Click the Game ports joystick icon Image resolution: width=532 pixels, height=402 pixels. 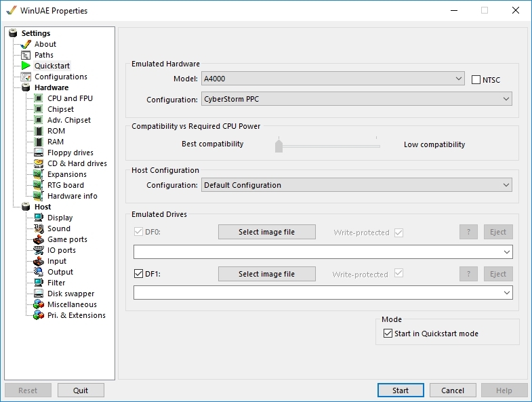(x=39, y=239)
